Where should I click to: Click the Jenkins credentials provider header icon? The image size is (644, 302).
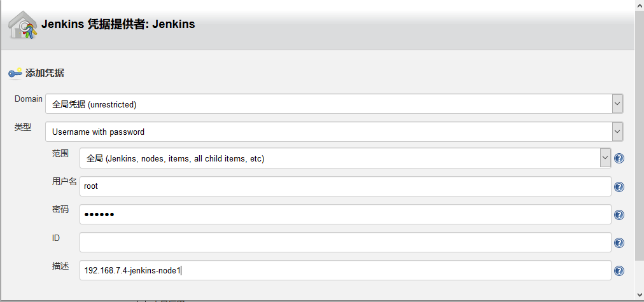(x=22, y=25)
